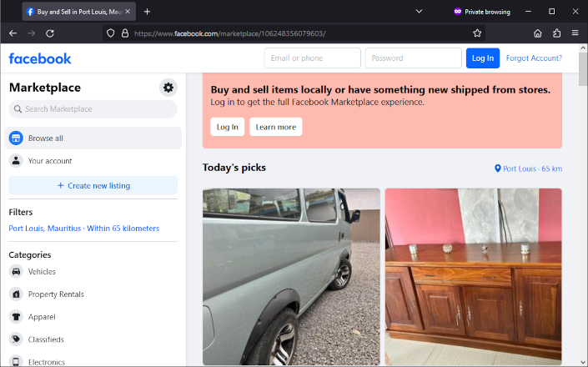The width and height of the screenshot is (588, 367).
Task: Click the Vehicles car icon
Action: (16, 271)
